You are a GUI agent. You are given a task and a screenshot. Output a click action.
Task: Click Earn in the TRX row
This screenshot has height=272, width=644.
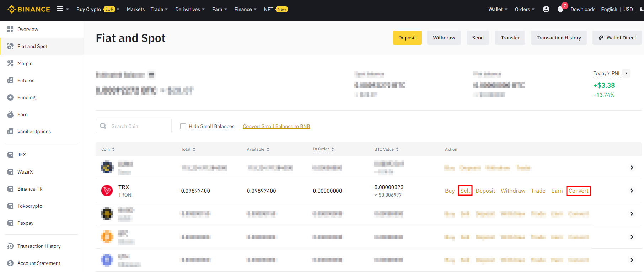(x=557, y=191)
